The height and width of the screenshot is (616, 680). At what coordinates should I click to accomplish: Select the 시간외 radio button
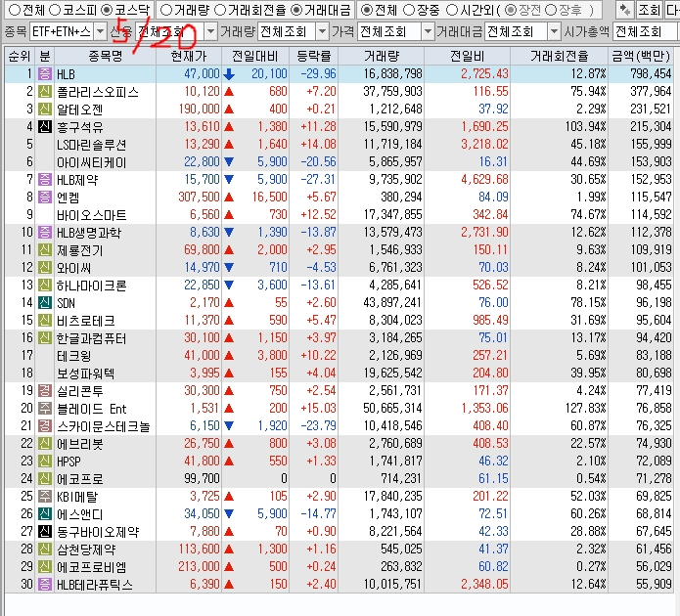point(452,10)
